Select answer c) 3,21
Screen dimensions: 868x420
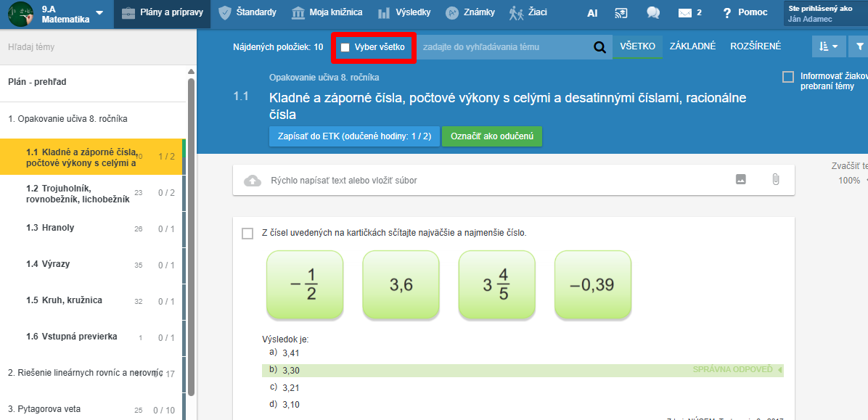click(x=284, y=387)
